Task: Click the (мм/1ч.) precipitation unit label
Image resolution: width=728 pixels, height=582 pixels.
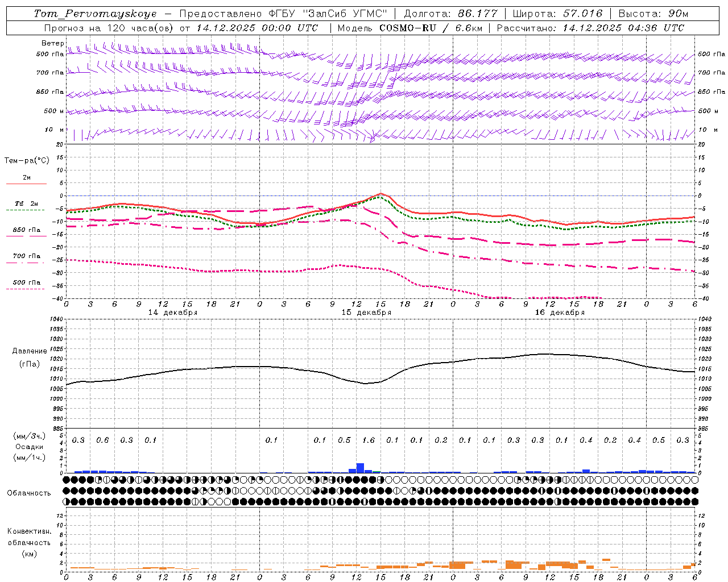Action: 30,458
